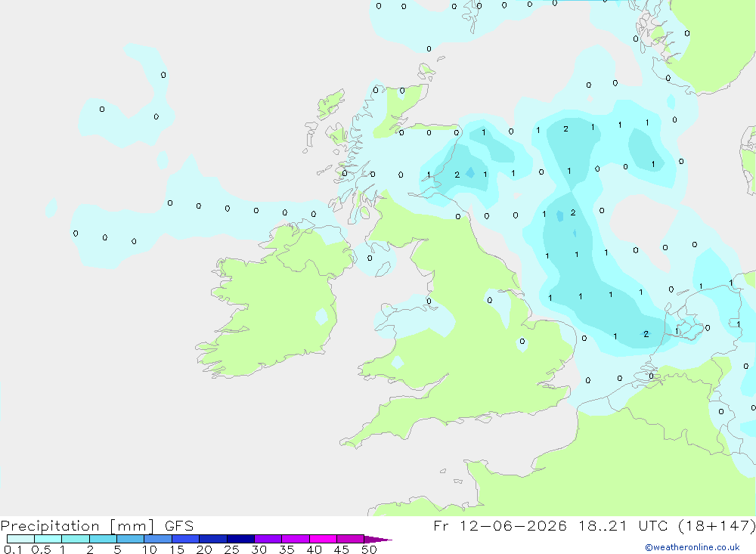Click the '10' legend scale label
The height and width of the screenshot is (554, 756).
pos(150,549)
